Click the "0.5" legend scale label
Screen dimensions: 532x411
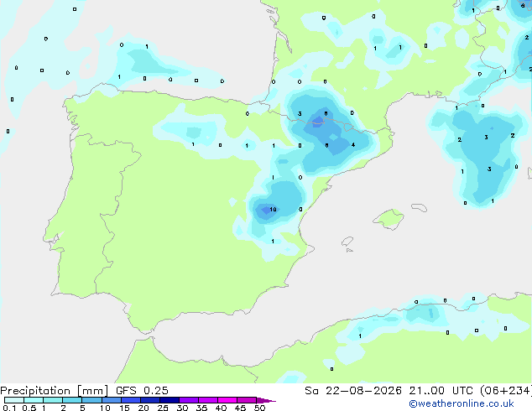pos(29,408)
